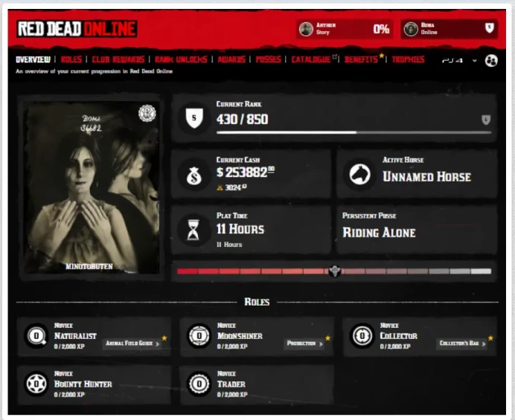Open the friends group icon
Screen dimensions: 515x420
point(491,61)
